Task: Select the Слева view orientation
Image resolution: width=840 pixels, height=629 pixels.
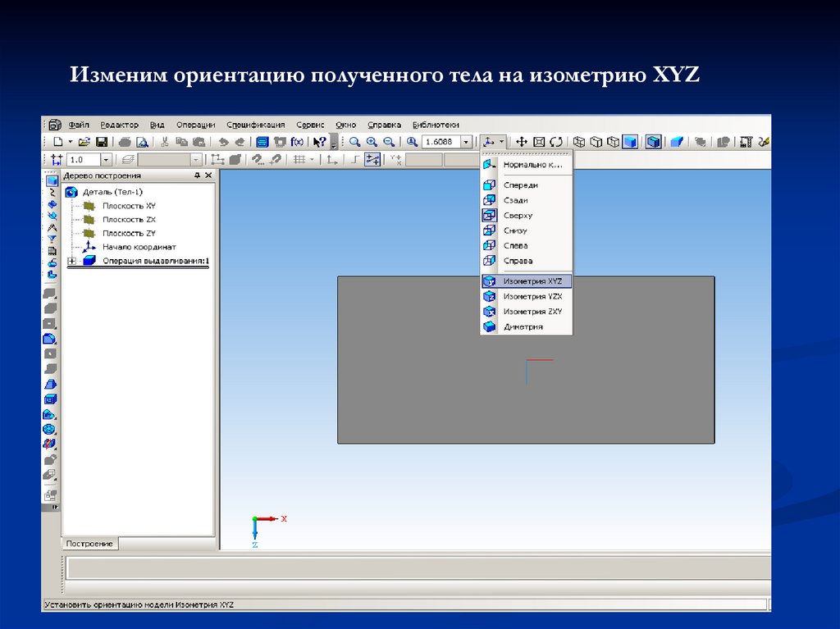Action: 527,245
